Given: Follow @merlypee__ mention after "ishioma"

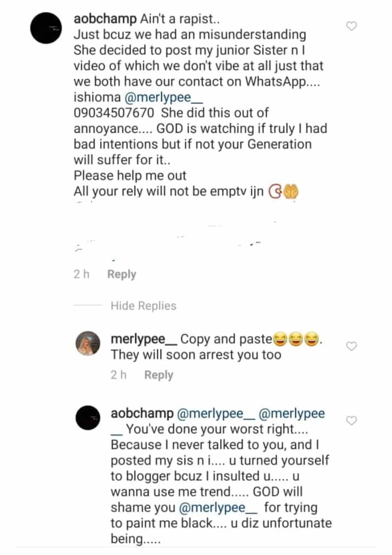Looking at the screenshot, I should (163, 97).
